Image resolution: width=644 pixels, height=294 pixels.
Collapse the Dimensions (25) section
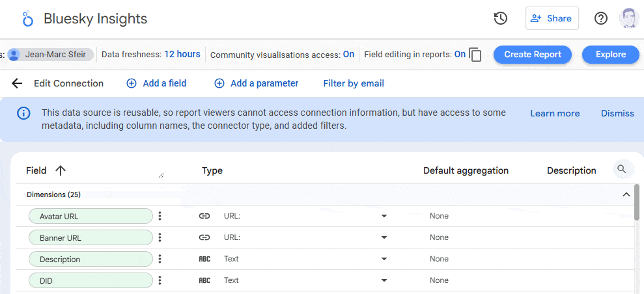pyautogui.click(x=626, y=194)
